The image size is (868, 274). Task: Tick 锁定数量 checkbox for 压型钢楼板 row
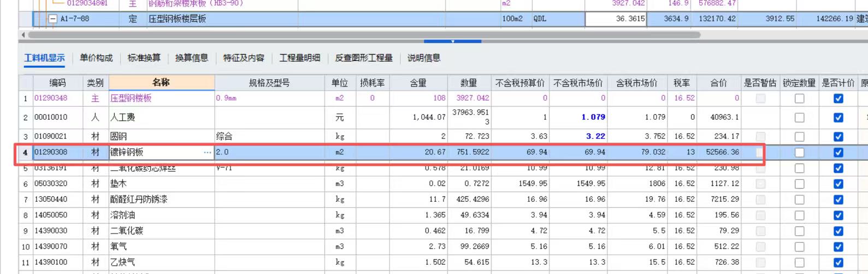[799, 98]
